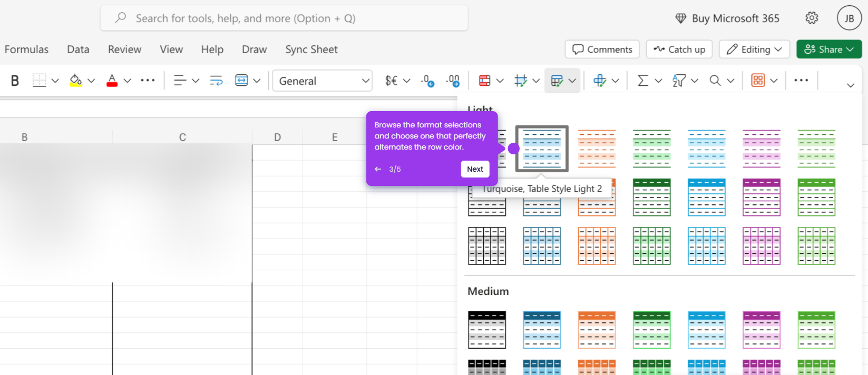Click increase decimal icon
This screenshot has width=868, height=375.
pyautogui.click(x=428, y=81)
